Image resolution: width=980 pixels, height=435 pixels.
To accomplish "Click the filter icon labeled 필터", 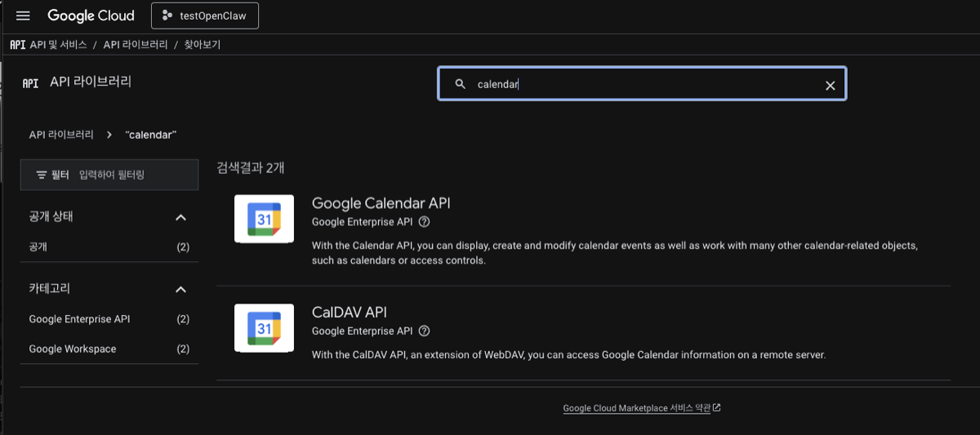I will (x=42, y=175).
